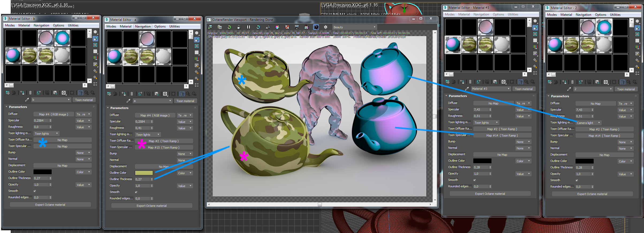The height and width of the screenshot is (233, 644).
Task: Click Export Octane material in Material Editor - b
Action: (x=50, y=205)
